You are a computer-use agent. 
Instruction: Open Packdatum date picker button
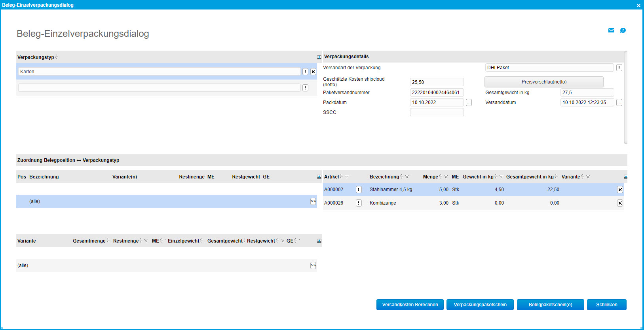[x=469, y=102]
